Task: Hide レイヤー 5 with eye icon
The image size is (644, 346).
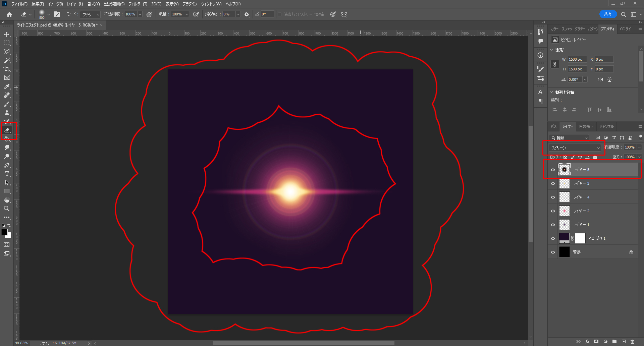Action: (x=553, y=170)
